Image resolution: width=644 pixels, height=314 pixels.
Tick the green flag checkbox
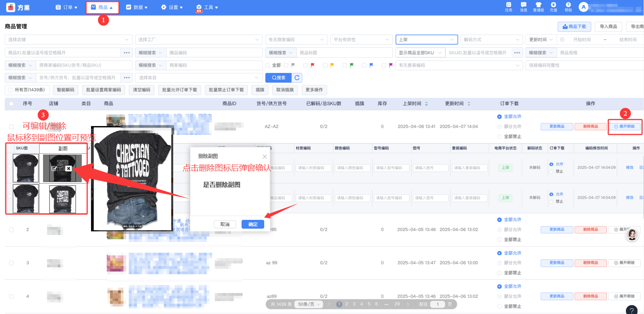[x=345, y=65]
